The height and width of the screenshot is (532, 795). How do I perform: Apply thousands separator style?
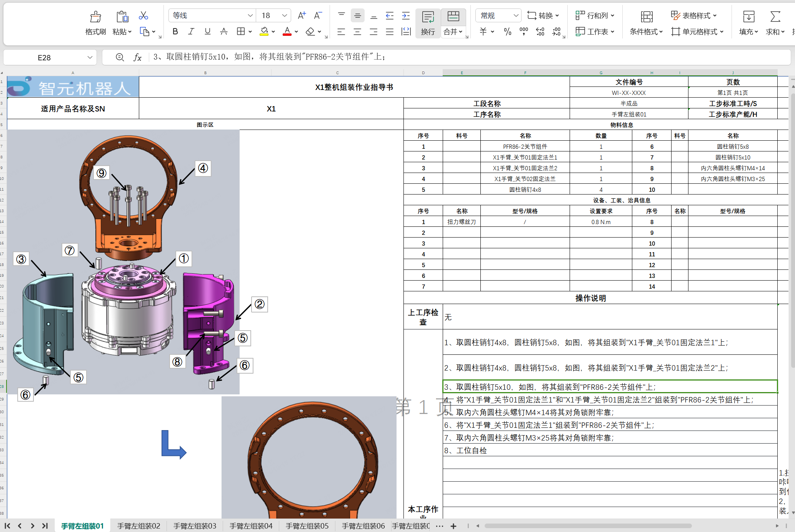click(524, 32)
